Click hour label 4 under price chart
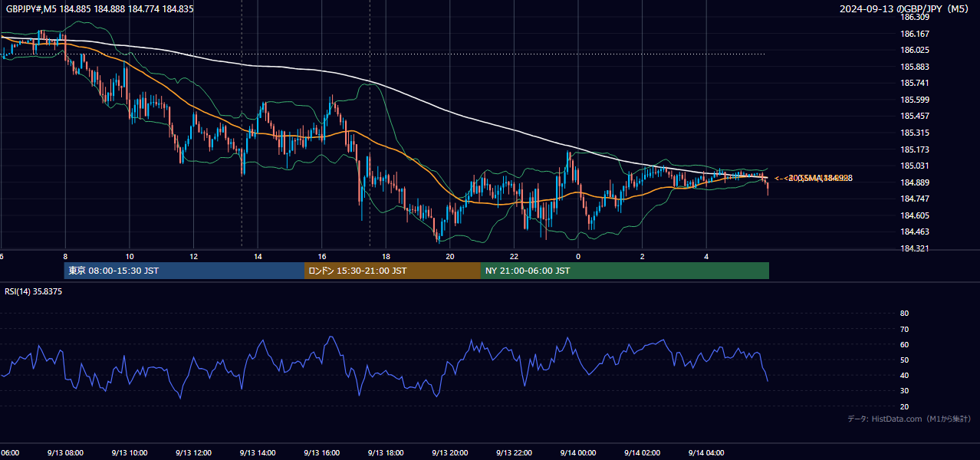The height and width of the screenshot is (460, 980). 707,257
